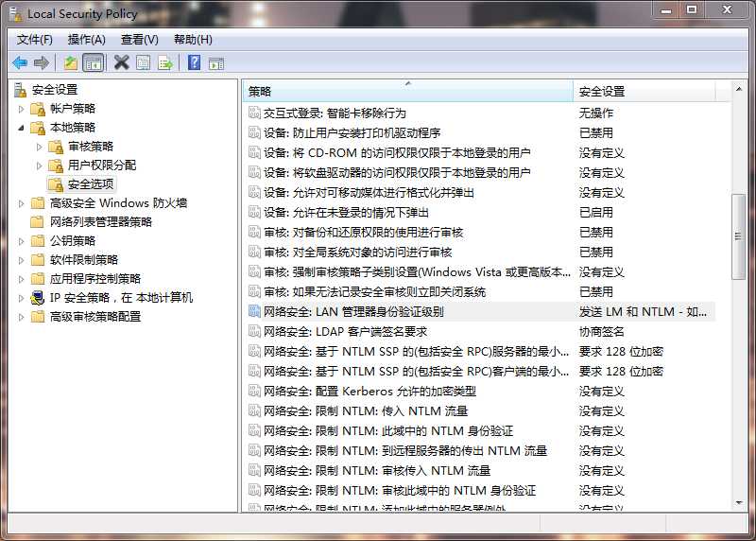Open Properties toolbar icon
Image resolution: width=756 pixels, height=541 pixels.
click(x=144, y=62)
